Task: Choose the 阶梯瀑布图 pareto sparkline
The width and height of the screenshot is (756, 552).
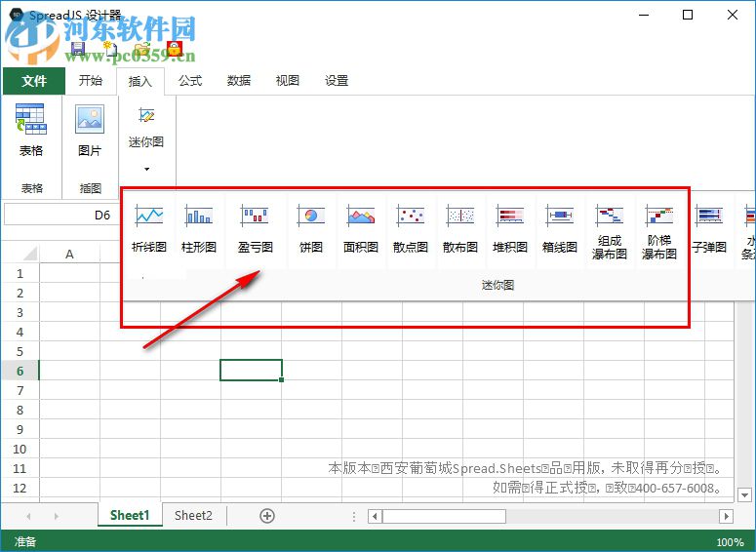Action: [x=659, y=233]
